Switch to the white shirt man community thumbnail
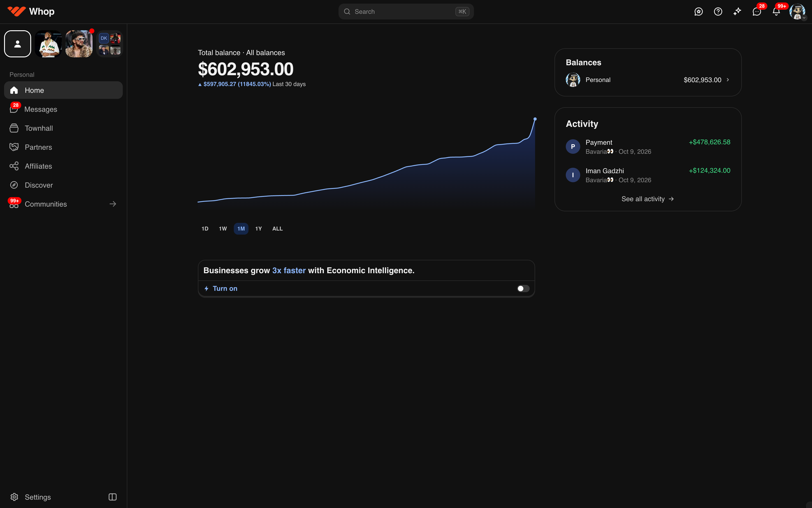Screen dimensions: 812x508 (x=48, y=44)
